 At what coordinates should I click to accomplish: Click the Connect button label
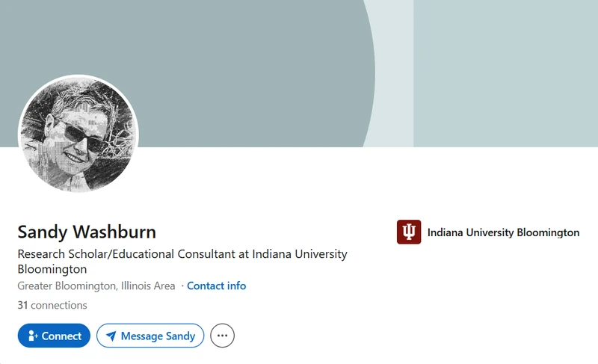(61, 336)
